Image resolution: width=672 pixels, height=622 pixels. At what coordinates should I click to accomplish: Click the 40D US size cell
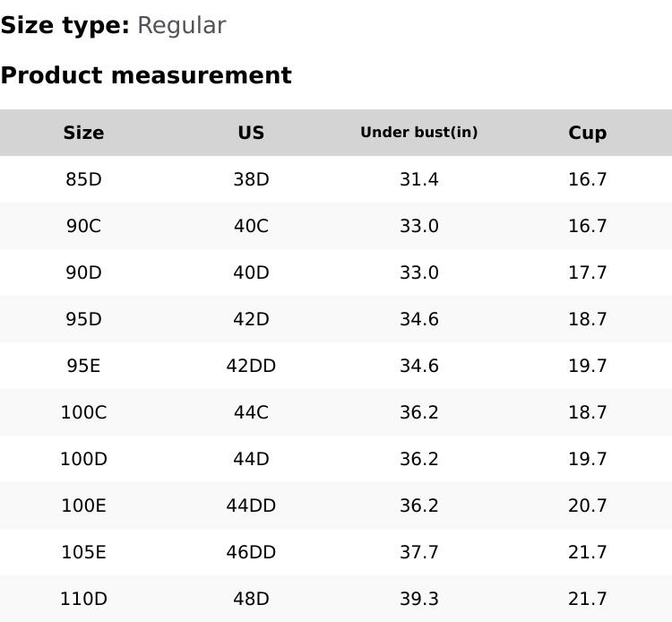pos(251,272)
